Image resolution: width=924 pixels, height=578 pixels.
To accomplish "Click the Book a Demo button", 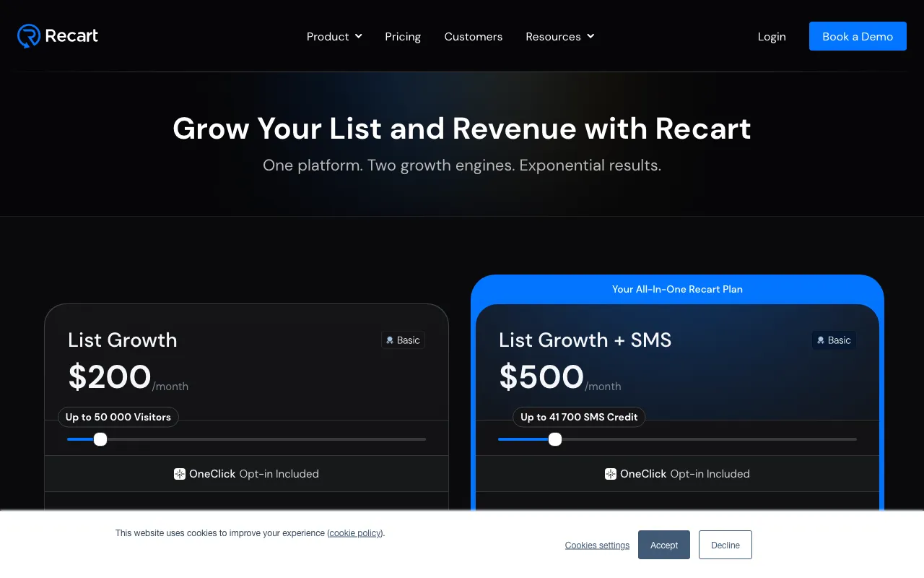I will [x=858, y=36].
